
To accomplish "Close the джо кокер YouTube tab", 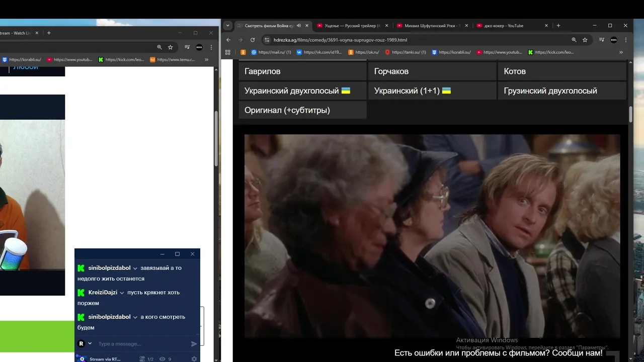I will point(546,26).
